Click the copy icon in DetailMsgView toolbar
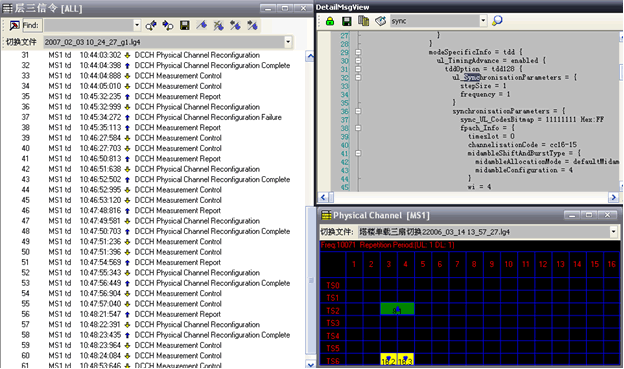The image size is (624, 369). (x=363, y=21)
